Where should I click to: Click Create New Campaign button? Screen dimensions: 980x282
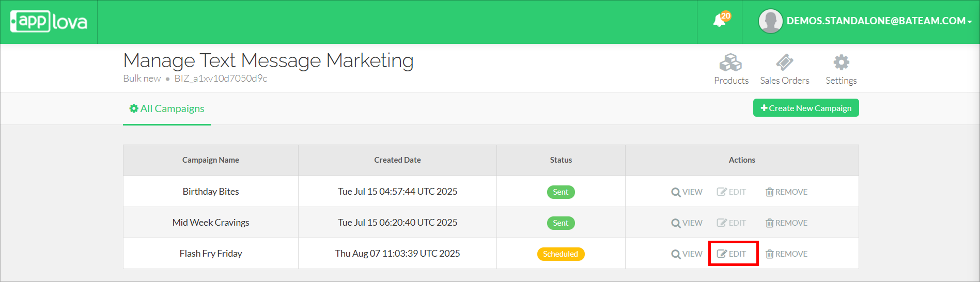(x=806, y=108)
